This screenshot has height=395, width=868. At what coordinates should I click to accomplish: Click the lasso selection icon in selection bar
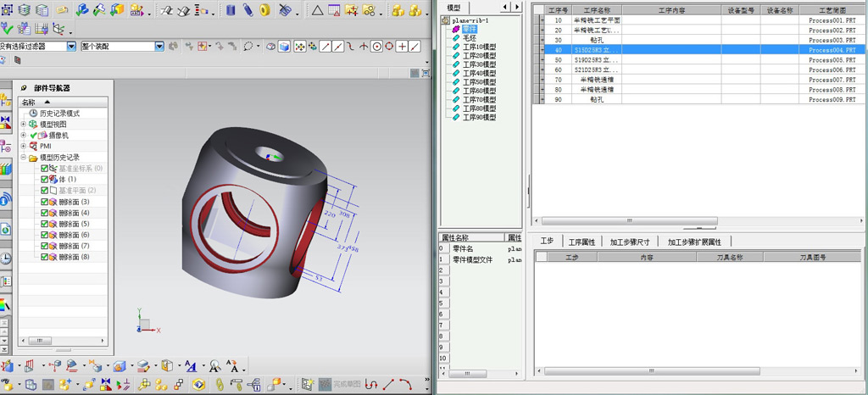pos(248,46)
